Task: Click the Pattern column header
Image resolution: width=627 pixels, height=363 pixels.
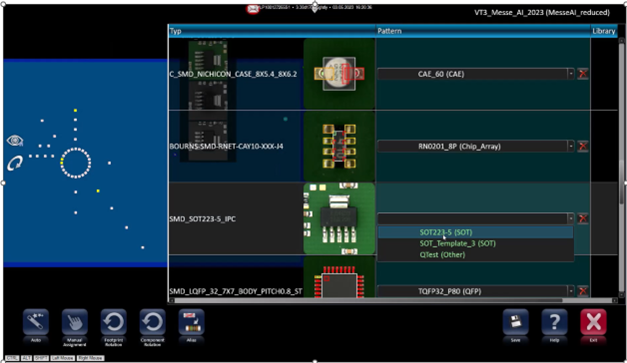Action: click(x=483, y=31)
